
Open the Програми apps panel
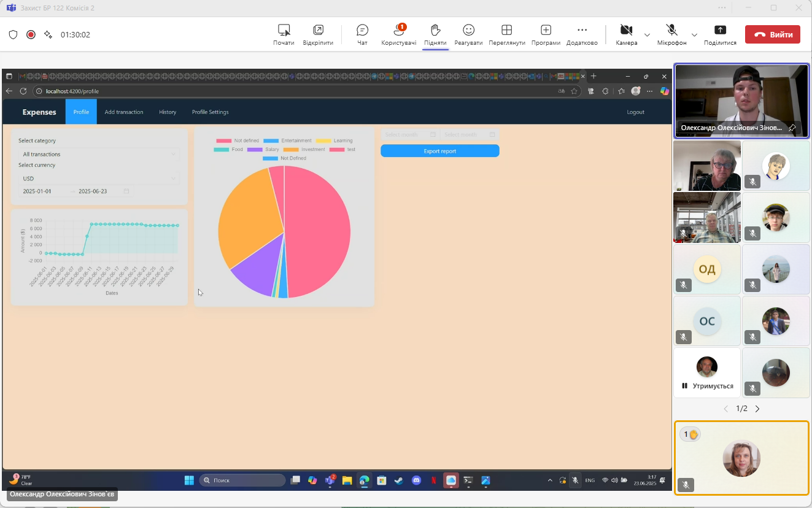coord(546,35)
